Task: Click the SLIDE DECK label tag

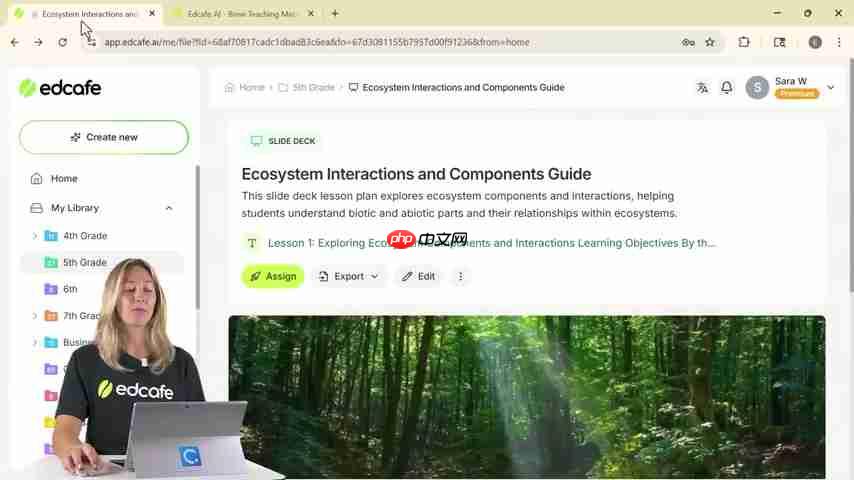Action: [283, 141]
